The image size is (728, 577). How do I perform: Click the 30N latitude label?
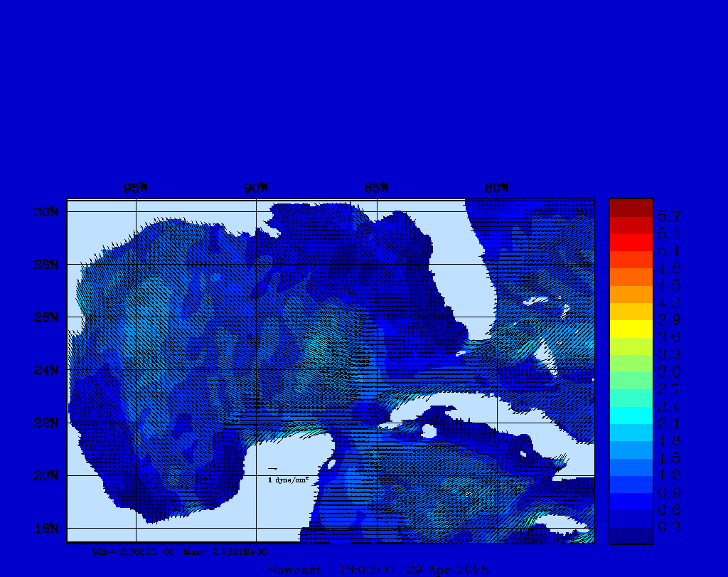45,212
